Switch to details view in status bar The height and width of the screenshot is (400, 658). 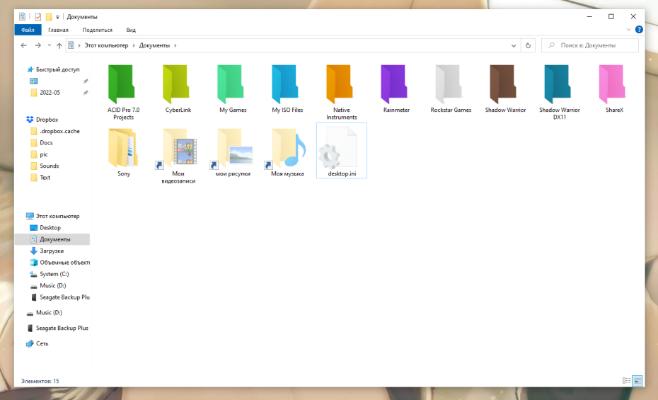coord(626,381)
